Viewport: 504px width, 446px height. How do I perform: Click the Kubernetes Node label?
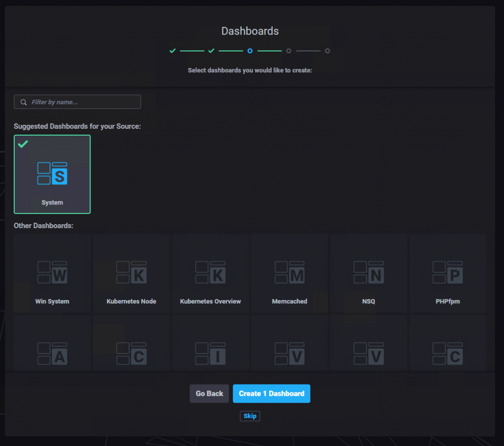[131, 301]
